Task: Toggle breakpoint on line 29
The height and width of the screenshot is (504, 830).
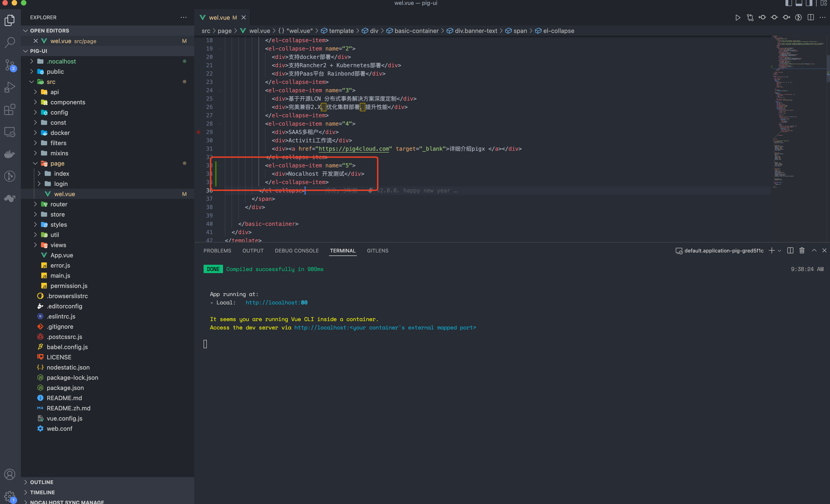Action: [x=198, y=132]
